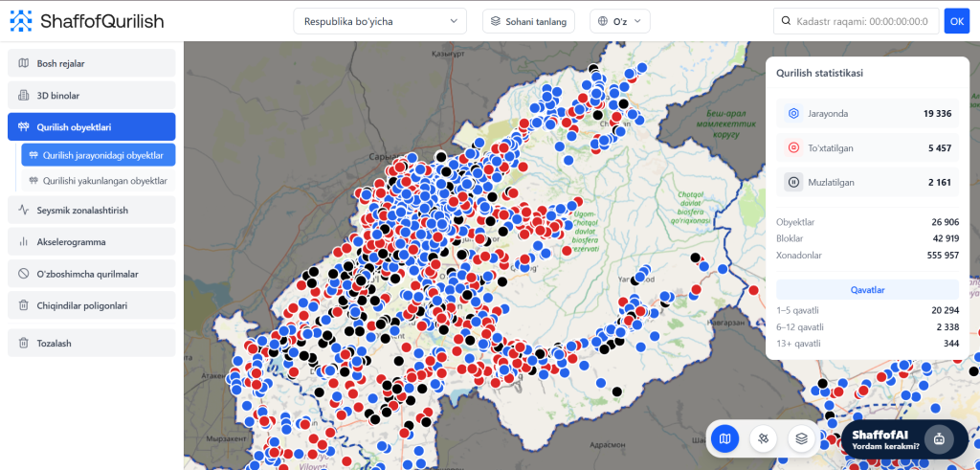Screen dimensions: 980x470
Task: Click the blue Jarayonda status icon
Action: (x=793, y=114)
